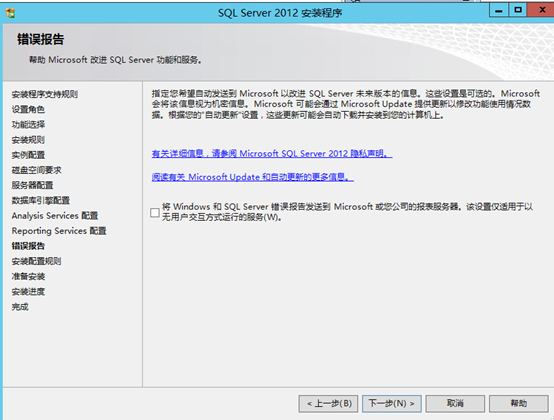Select the 设置角色 step in sidebar
Screen dimensions: 554x420
[x=28, y=110]
